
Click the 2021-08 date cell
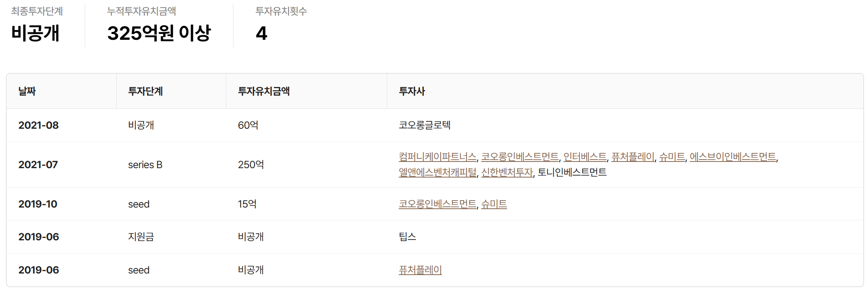click(38, 125)
